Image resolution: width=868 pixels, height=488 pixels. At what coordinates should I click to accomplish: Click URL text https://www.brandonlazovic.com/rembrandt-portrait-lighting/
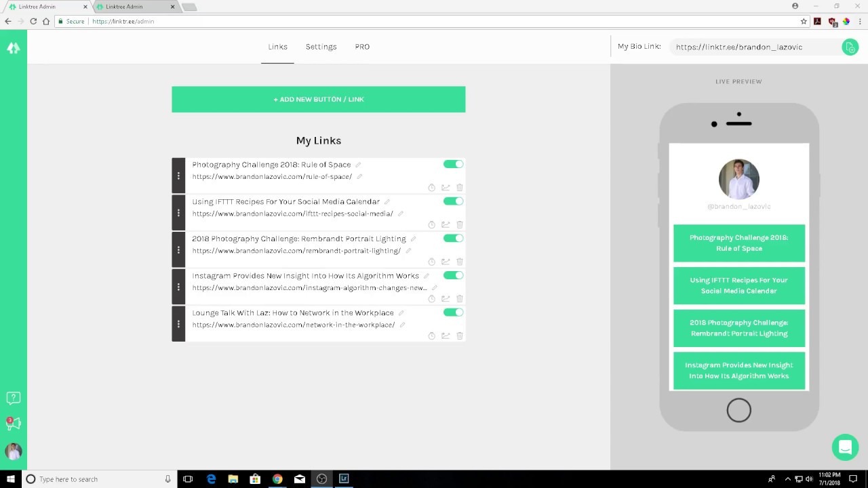[x=296, y=251]
